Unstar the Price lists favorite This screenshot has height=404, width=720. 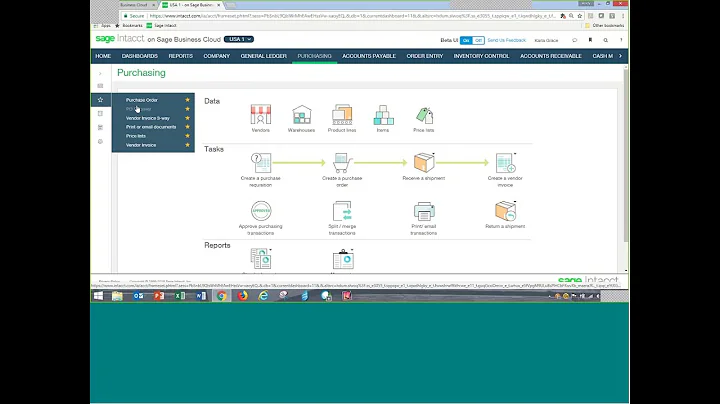tap(187, 136)
